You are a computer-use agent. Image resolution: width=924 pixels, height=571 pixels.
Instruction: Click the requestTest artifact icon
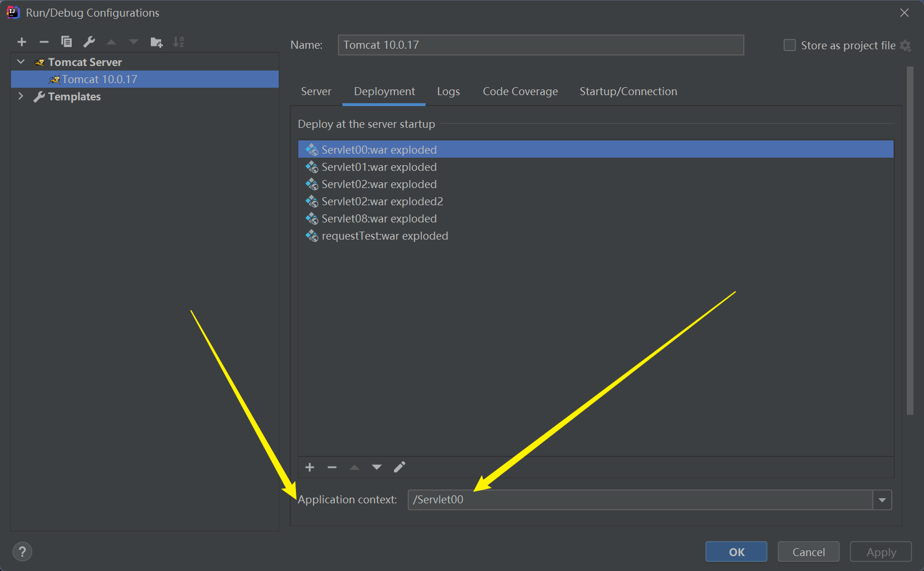pos(312,236)
